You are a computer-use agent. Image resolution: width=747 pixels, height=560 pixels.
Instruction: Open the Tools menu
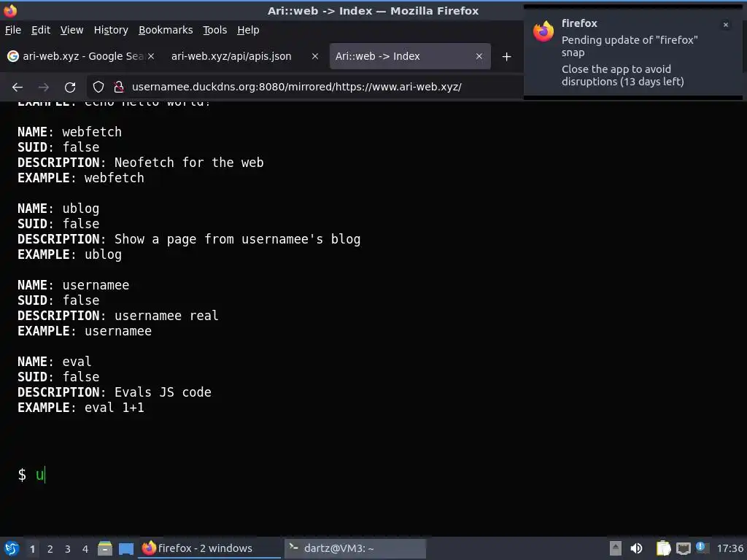pos(215,30)
